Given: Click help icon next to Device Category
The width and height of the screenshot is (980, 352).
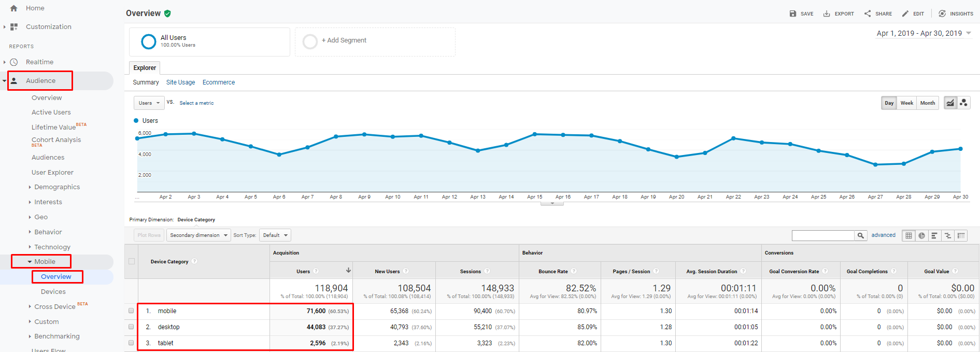Looking at the screenshot, I should 194,261.
